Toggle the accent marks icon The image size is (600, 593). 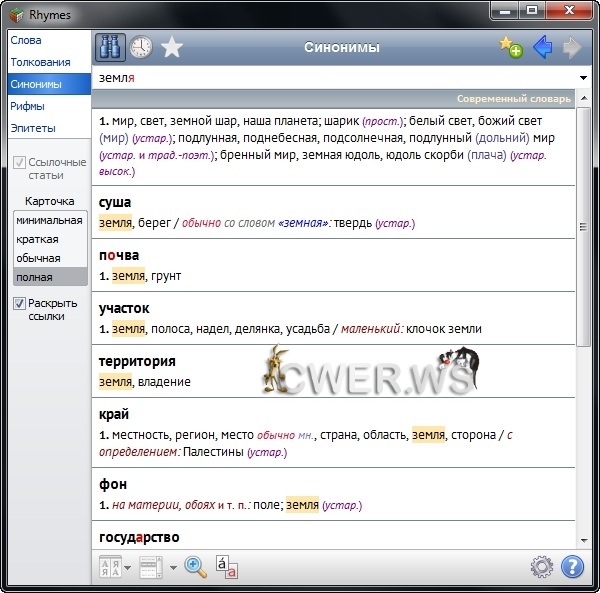227,567
